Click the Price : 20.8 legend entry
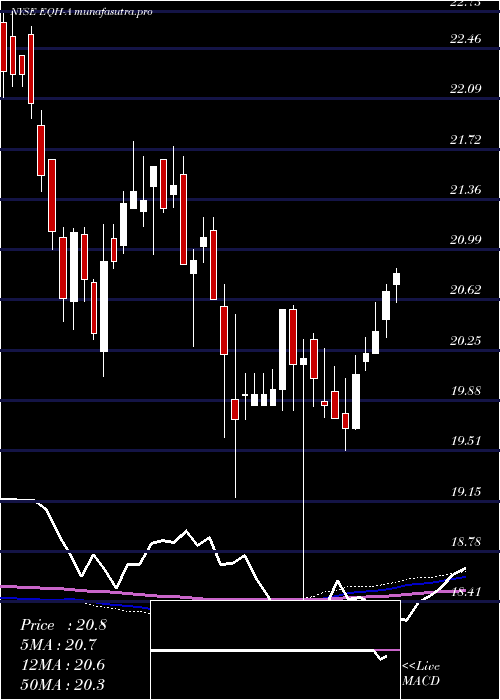Viewport: 500px width, 700px height. tap(63, 625)
